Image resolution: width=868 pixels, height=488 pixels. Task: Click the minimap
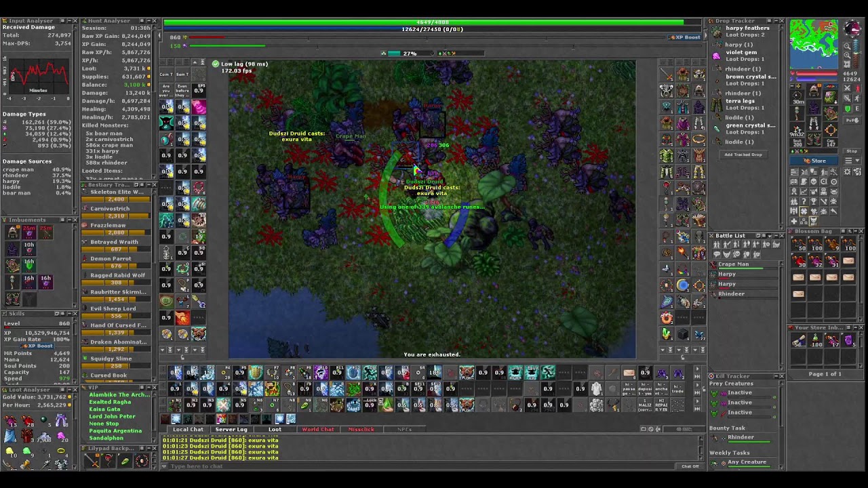pyautogui.click(x=814, y=43)
